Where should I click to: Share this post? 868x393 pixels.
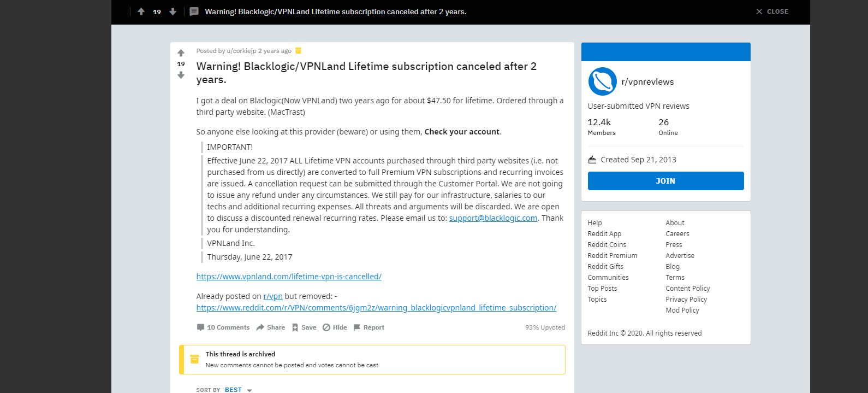[271, 327]
